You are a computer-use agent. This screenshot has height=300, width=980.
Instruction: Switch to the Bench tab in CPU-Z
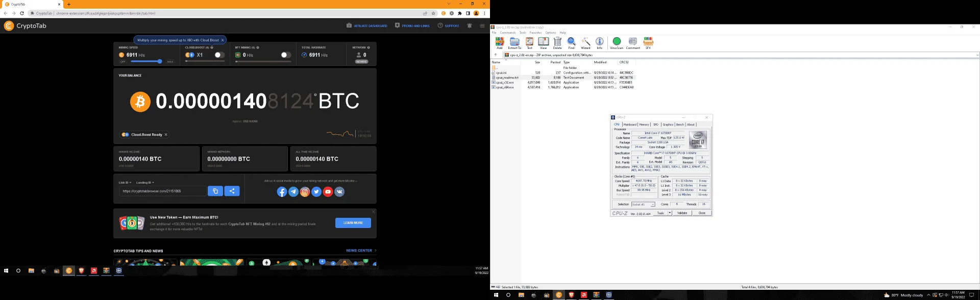[x=680, y=124]
